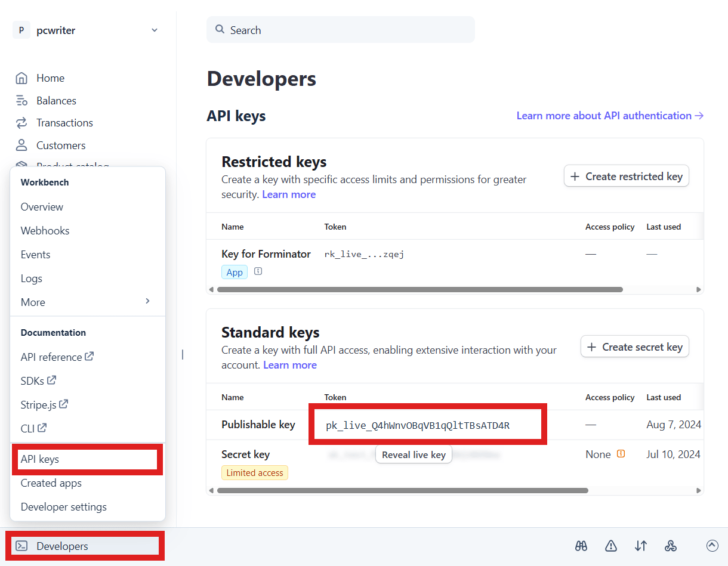Open Home in sidebar

[50, 78]
